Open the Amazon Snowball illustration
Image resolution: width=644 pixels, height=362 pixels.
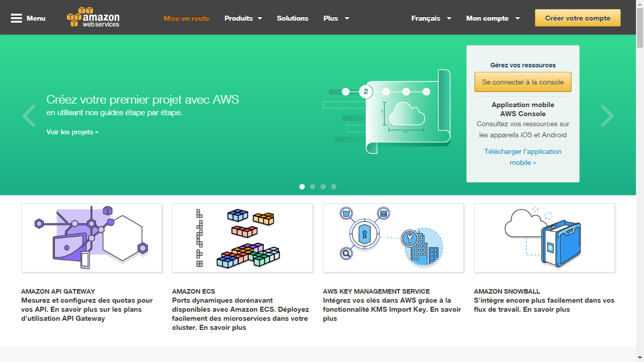(x=544, y=238)
